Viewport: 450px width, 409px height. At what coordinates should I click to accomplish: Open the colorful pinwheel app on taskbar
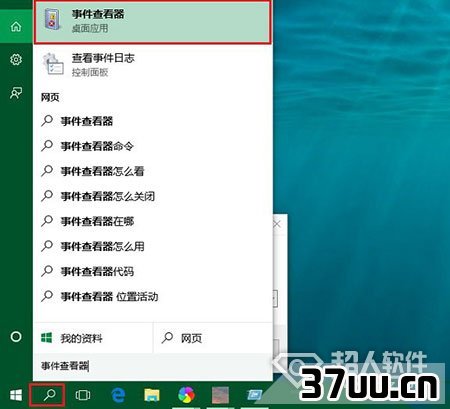click(186, 395)
